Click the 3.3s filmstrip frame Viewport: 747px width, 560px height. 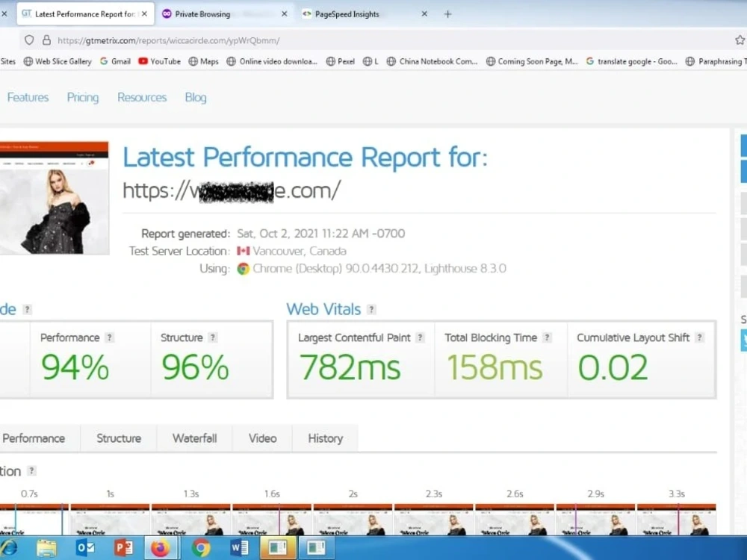[677, 520]
